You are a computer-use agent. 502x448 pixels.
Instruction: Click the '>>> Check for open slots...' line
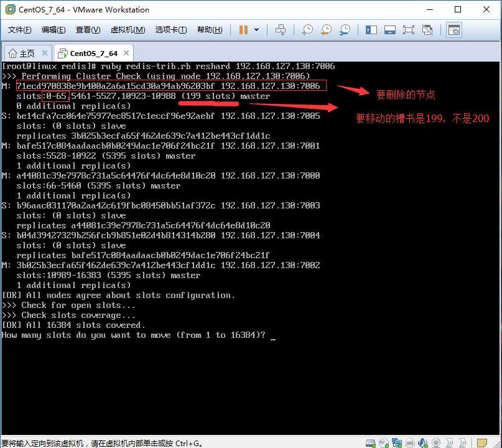coord(68,305)
